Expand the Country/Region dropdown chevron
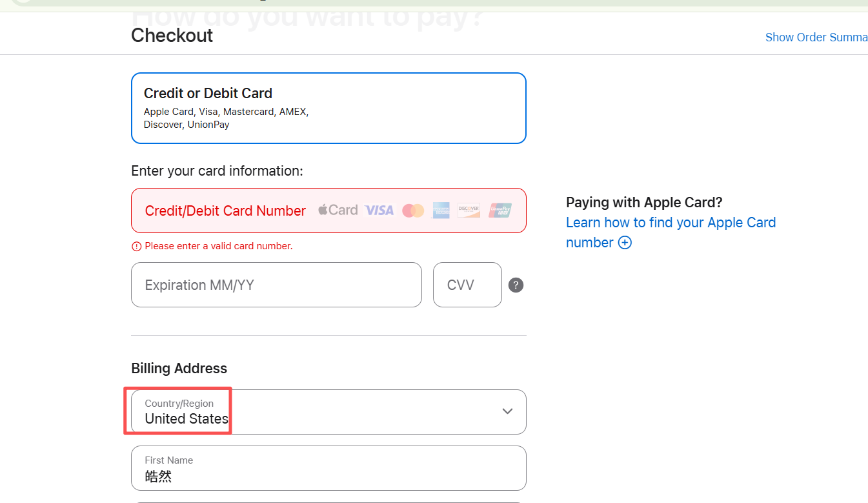868x503 pixels. pos(507,411)
